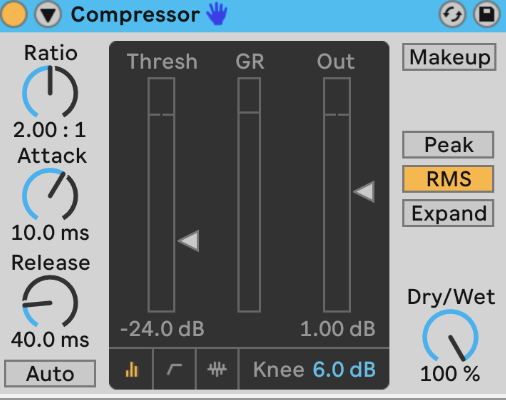Click the hot-swap presets icon

coord(452,15)
